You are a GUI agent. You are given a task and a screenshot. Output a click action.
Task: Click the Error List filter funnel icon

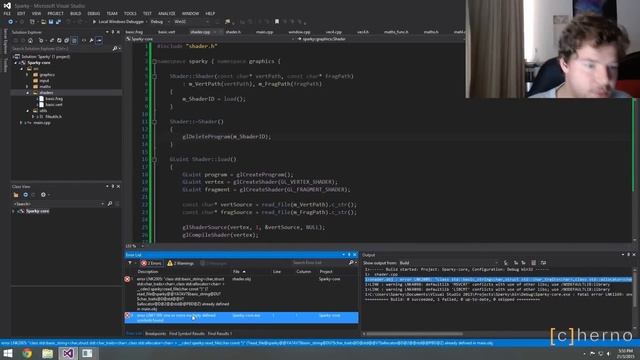130,263
